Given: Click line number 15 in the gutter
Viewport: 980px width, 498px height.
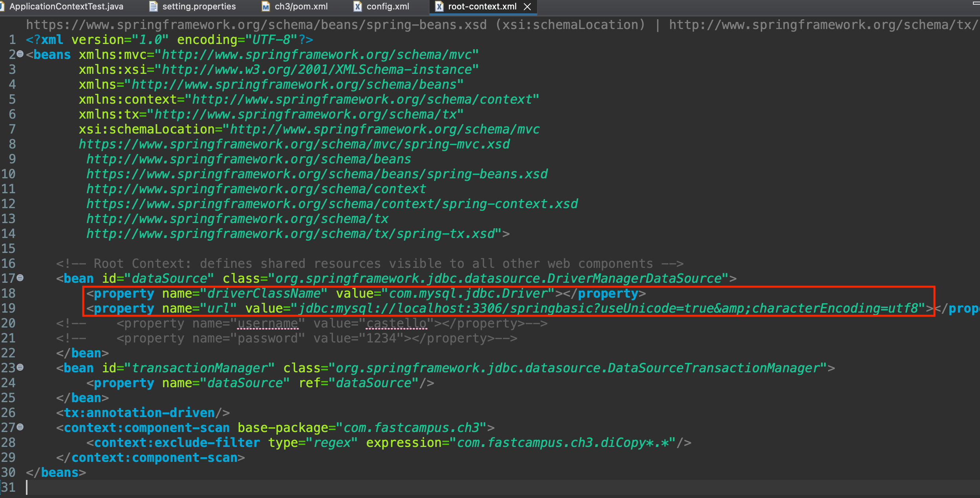Looking at the screenshot, I should pyautogui.click(x=8, y=249).
